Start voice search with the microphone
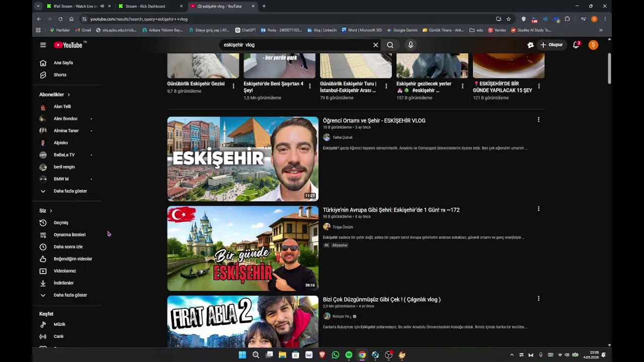 (x=411, y=45)
